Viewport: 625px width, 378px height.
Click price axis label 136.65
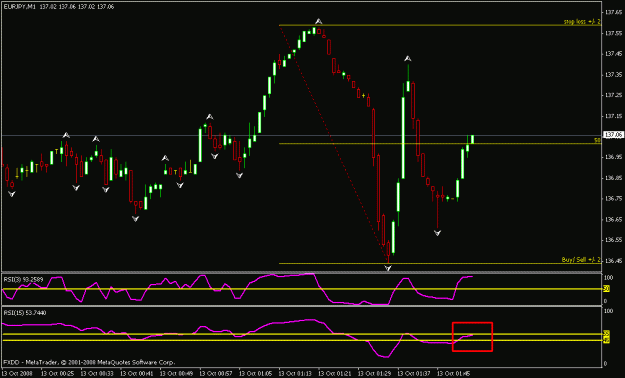coord(613,219)
